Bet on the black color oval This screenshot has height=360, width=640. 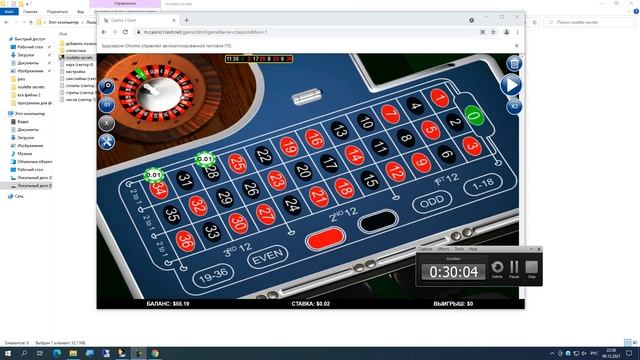[x=378, y=221]
